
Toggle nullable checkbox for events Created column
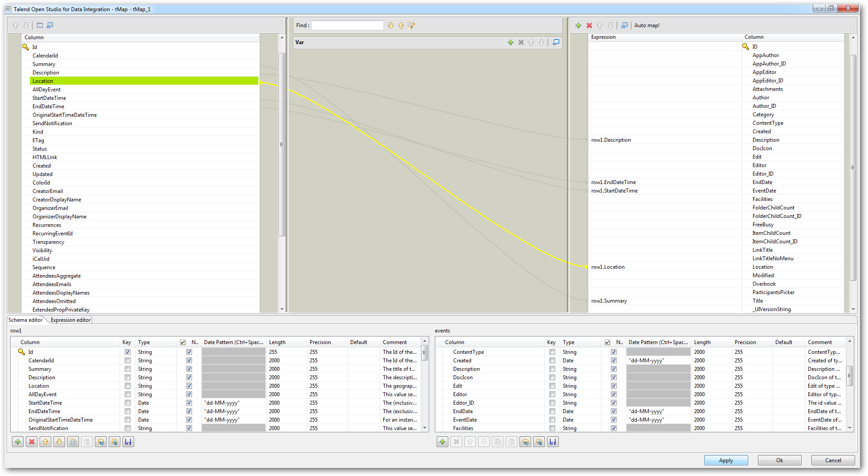614,361
